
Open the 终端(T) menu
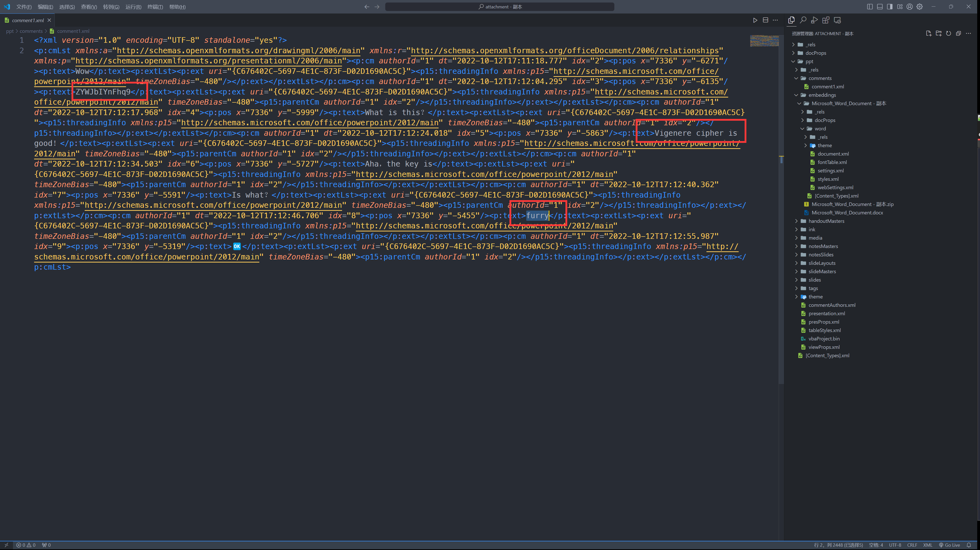(155, 7)
